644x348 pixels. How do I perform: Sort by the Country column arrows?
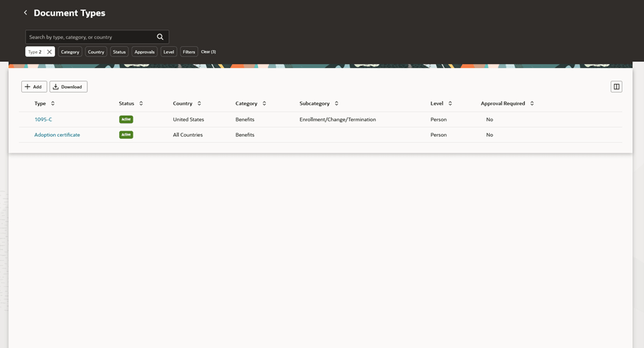tap(200, 103)
